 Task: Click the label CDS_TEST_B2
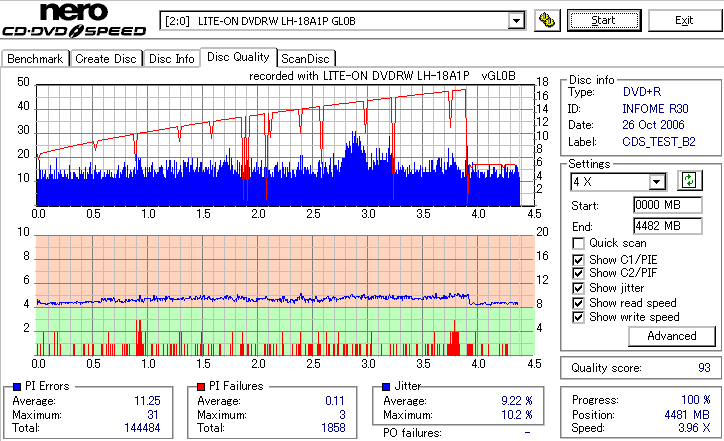(x=659, y=142)
